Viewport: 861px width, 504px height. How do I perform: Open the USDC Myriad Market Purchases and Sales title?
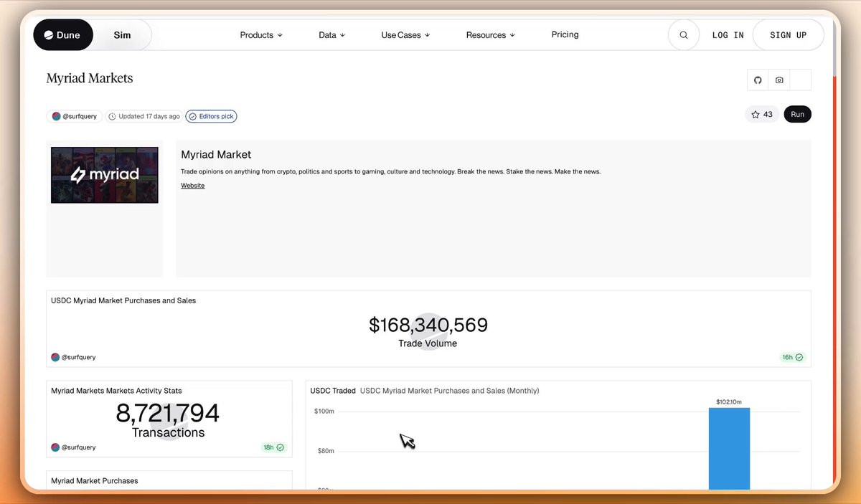[x=123, y=300]
